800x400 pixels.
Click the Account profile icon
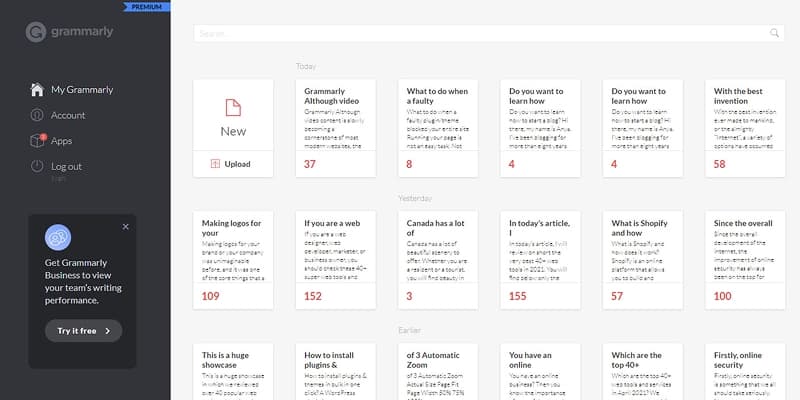tap(37, 115)
